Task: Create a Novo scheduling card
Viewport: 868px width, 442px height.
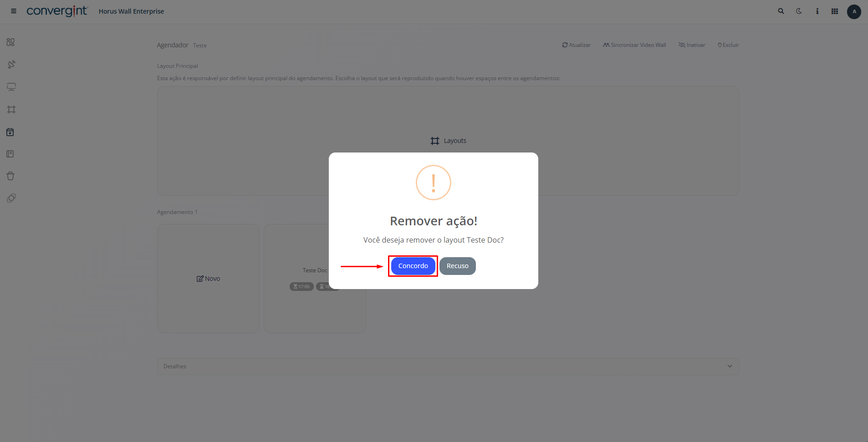Action: [x=208, y=279]
